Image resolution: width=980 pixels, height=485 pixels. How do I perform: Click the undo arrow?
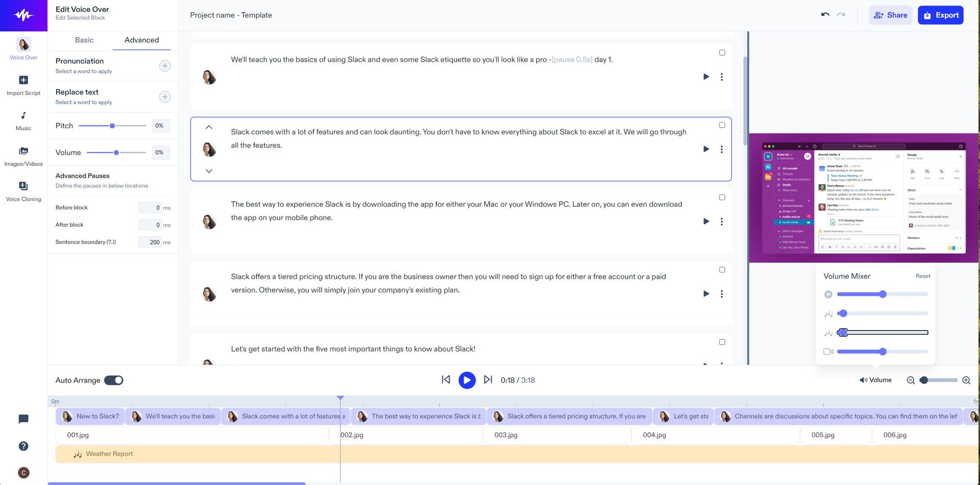825,15
